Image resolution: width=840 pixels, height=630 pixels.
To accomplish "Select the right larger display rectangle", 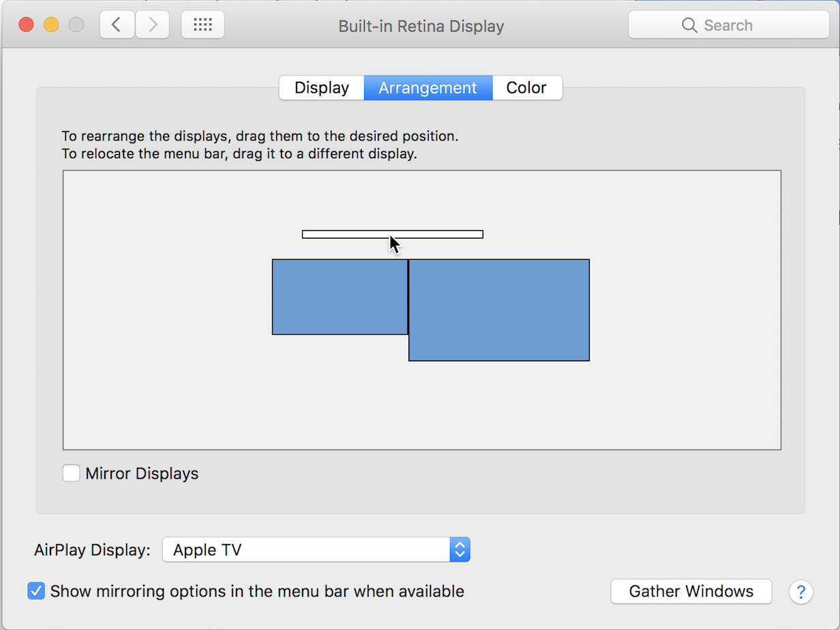I will pyautogui.click(x=498, y=310).
